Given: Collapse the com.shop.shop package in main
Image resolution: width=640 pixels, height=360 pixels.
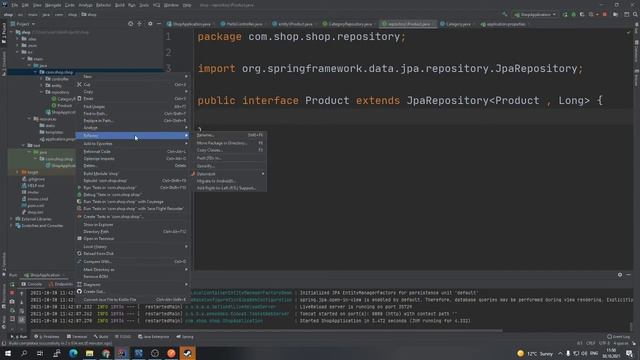Looking at the screenshot, I should point(36,72).
